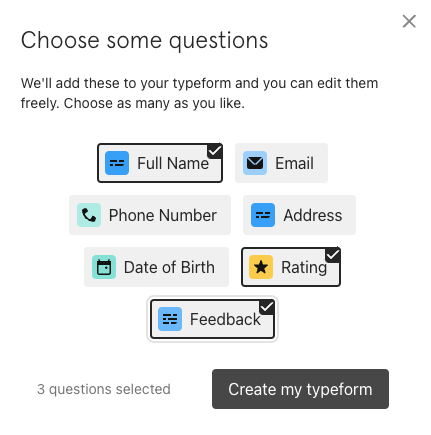Click the Feedback long-text icon
The image size is (431, 435).
170,319
